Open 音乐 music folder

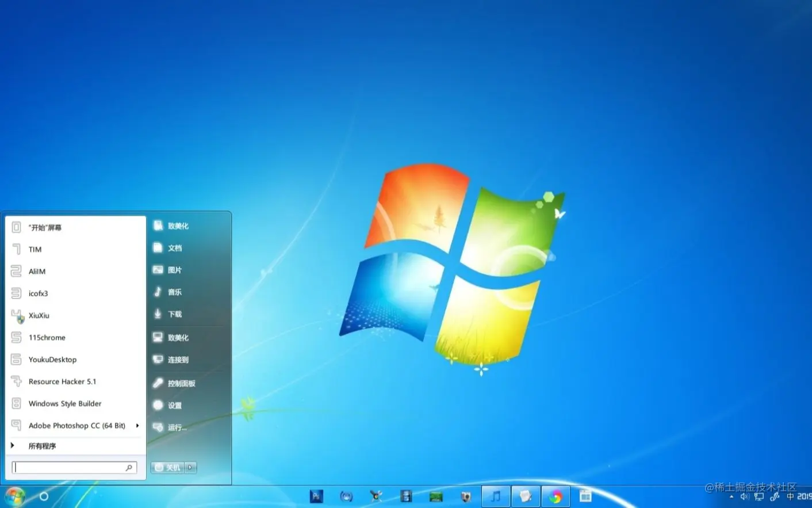click(189, 292)
